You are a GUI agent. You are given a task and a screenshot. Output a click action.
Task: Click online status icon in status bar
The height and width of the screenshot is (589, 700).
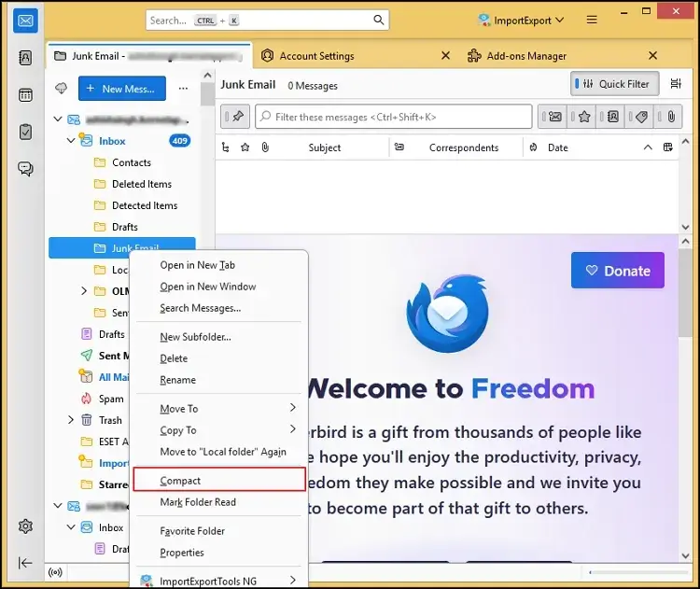[x=55, y=572]
